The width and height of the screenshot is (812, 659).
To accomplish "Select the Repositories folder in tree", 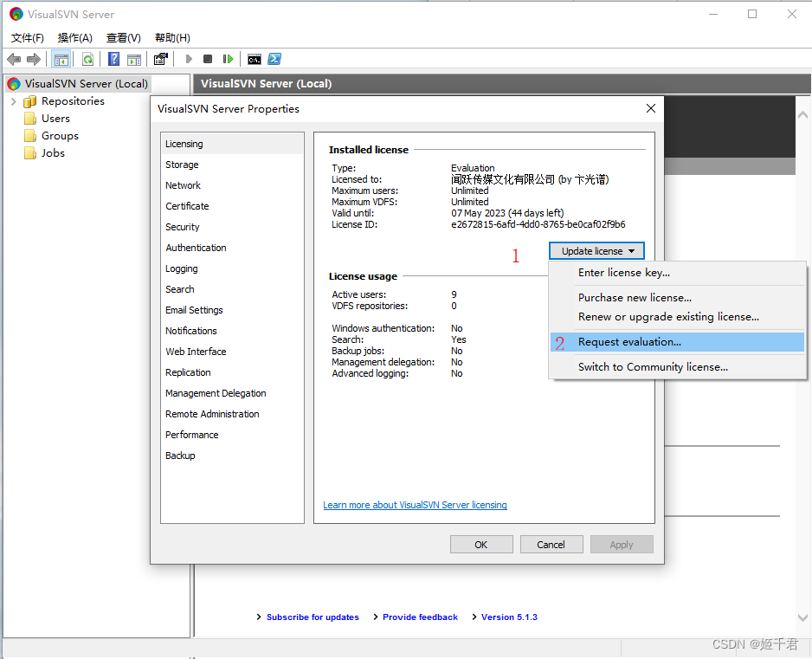I will click(x=64, y=101).
